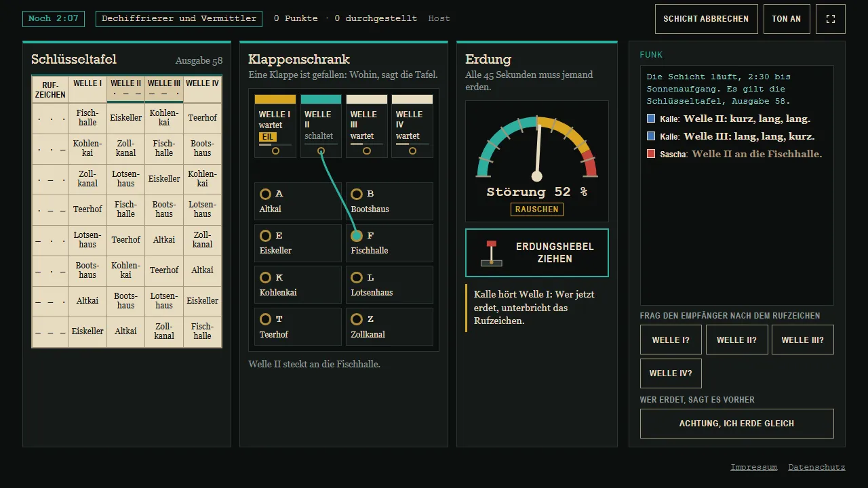
Task: Click the jack under Welle II
Action: tap(321, 151)
